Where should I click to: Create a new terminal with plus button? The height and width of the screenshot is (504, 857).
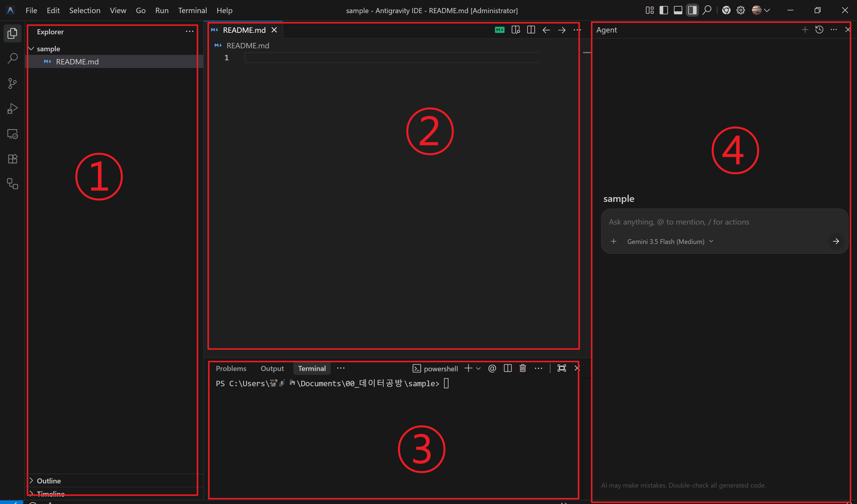(x=468, y=368)
